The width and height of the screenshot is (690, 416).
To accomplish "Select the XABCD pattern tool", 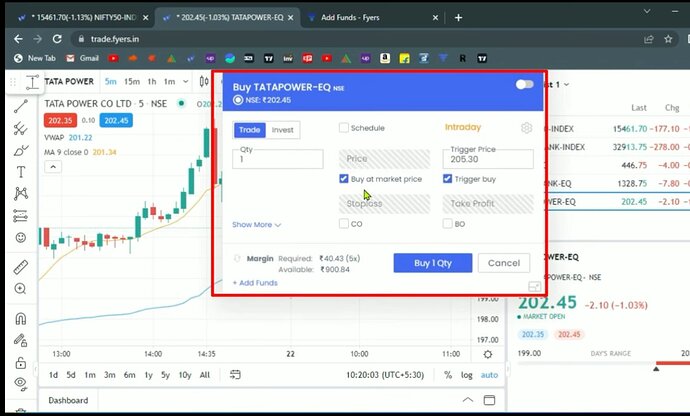I will (x=21, y=194).
